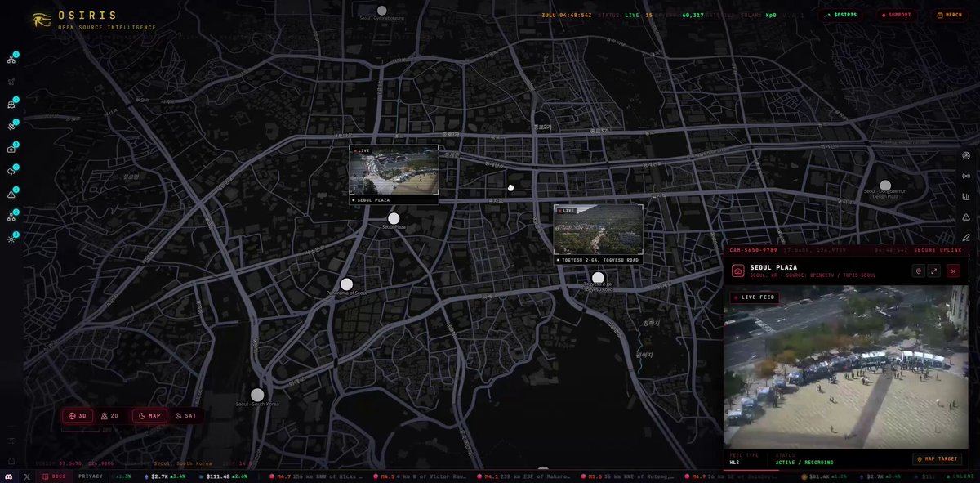The image size is (980, 483).
Task: Open the Togyesu 2-GA live thumbnail on the map
Action: [598, 230]
